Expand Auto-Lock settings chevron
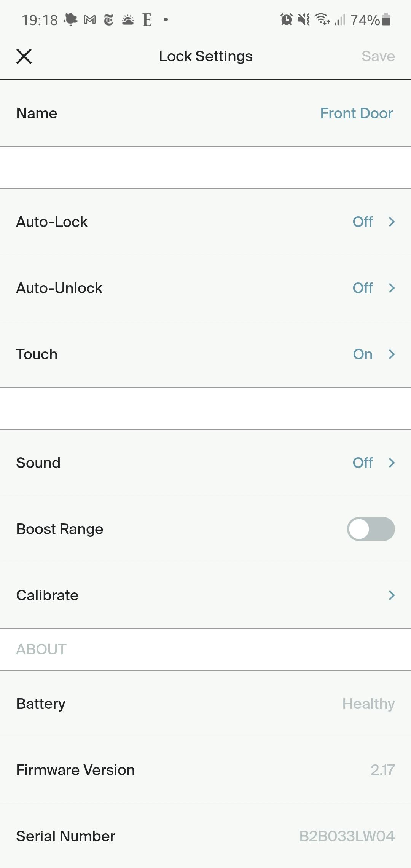Screen dimensions: 411x868 pyautogui.click(x=392, y=222)
